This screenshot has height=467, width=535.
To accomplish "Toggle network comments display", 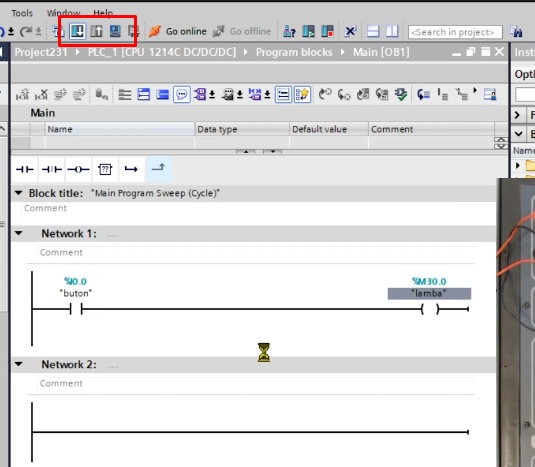I will pyautogui.click(x=283, y=94).
